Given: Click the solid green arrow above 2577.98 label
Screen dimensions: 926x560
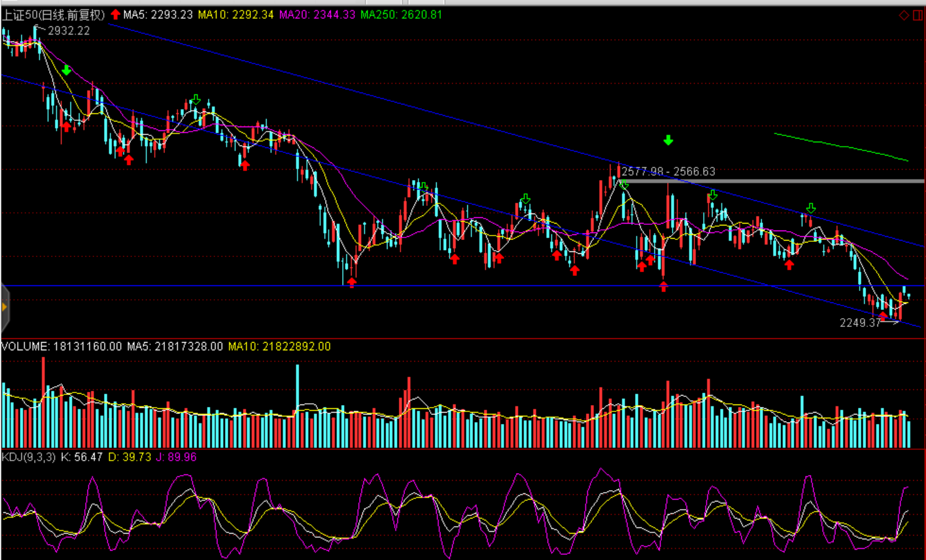Looking at the screenshot, I should tap(668, 140).
